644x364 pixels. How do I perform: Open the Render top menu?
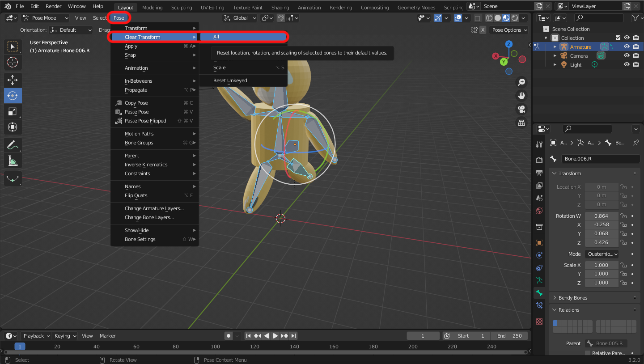(54, 6)
